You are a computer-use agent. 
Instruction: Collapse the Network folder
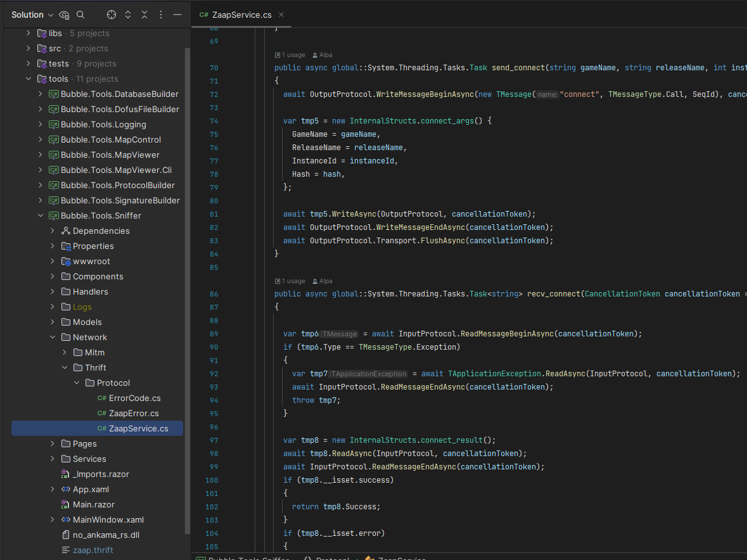coord(53,337)
